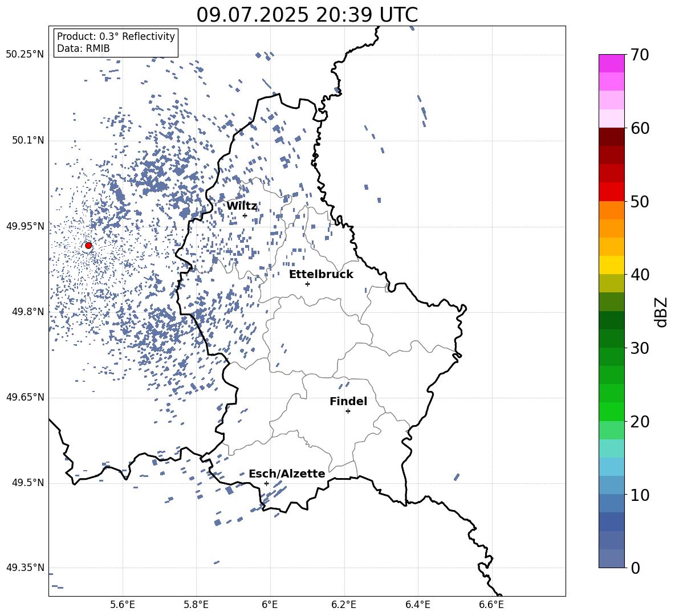
Task: Click the Product: 0.3° Reflectivity text
Action: 116,36
